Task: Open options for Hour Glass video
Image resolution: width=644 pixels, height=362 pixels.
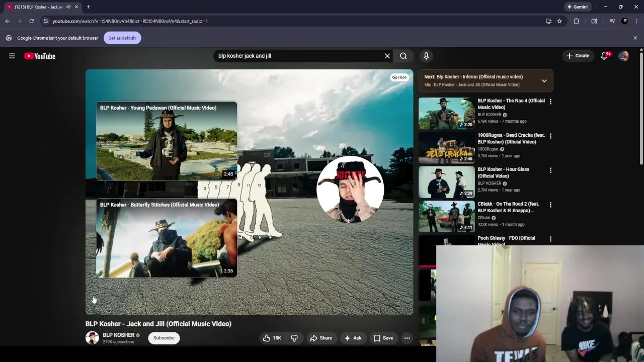Action: (x=550, y=170)
